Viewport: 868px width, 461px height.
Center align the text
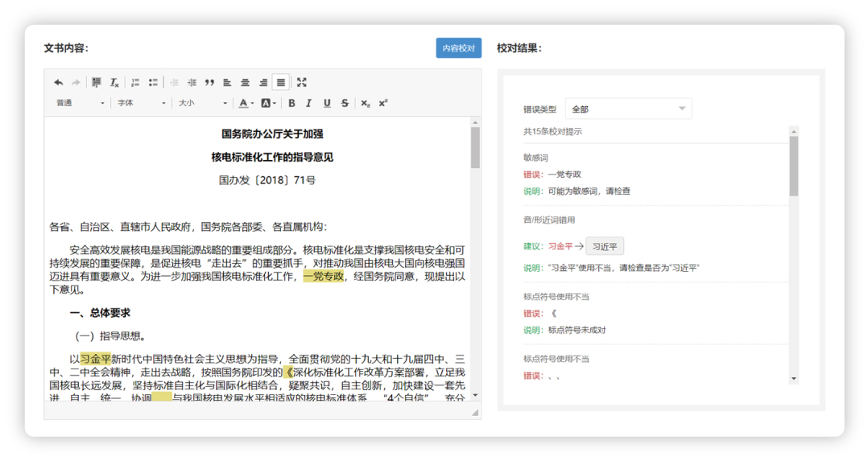tap(245, 82)
